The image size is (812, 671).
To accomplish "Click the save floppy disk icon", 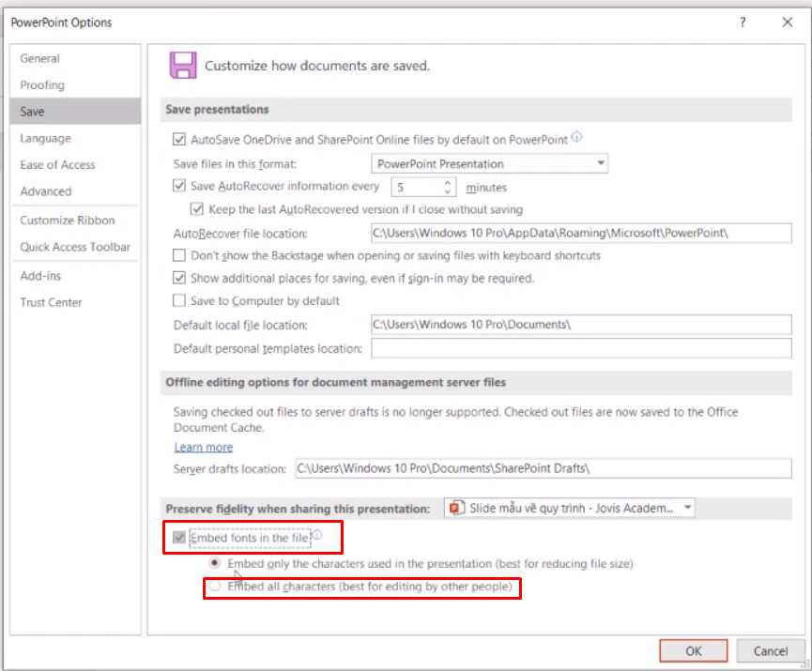I will click(182, 65).
